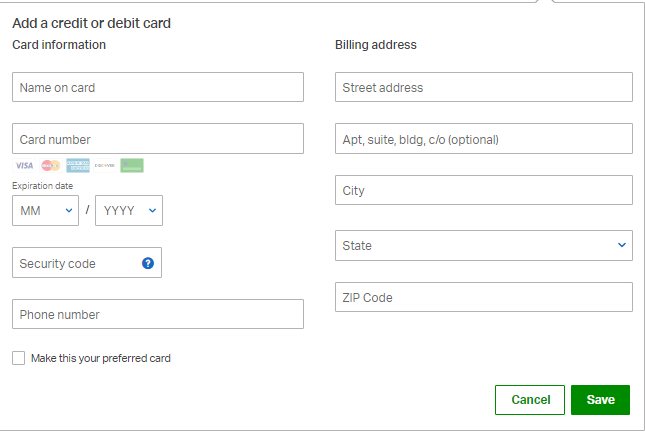Open the expiration year (YYYY) dropdown

[x=128, y=210]
